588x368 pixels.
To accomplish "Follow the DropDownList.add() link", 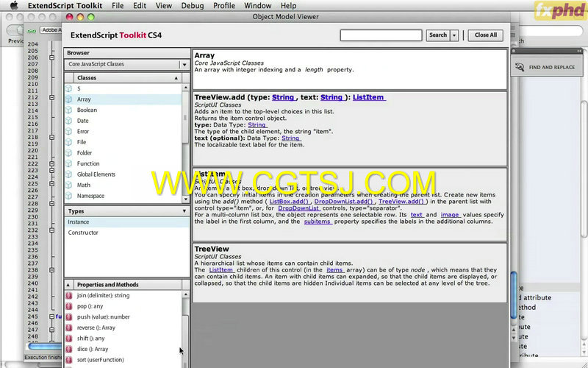I will click(x=344, y=201).
